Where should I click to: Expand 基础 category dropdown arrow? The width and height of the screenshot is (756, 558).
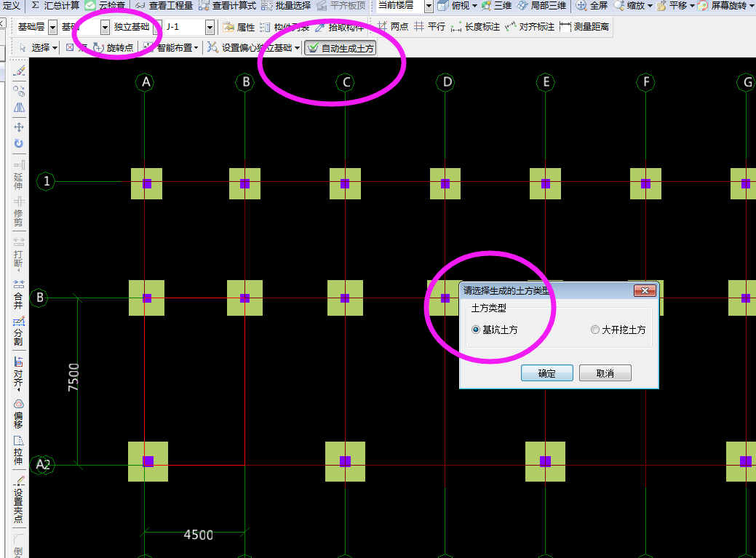pos(105,27)
